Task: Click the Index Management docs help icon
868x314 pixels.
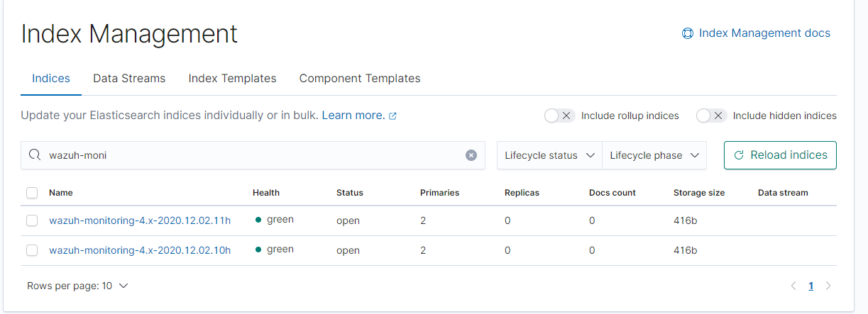Action: point(687,33)
